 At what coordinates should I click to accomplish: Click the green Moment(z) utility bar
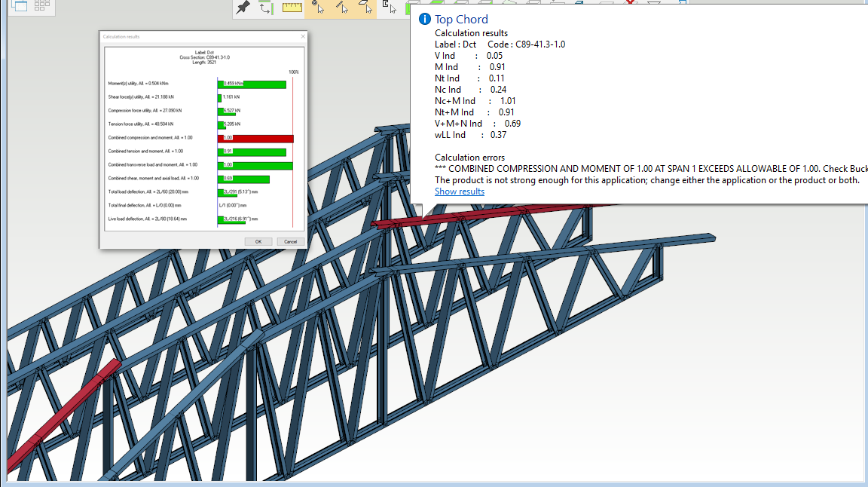(x=252, y=84)
